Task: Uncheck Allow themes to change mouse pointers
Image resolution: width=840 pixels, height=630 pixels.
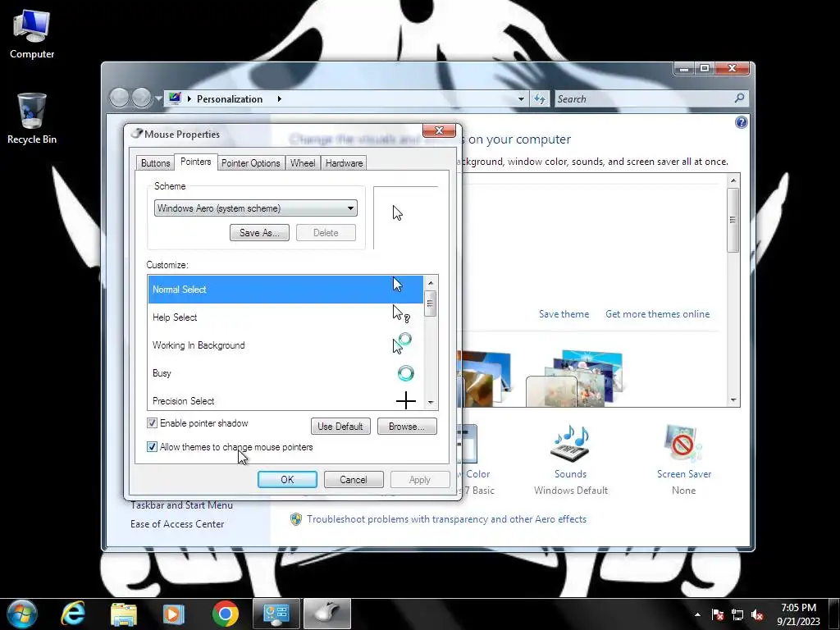Action: (x=152, y=447)
